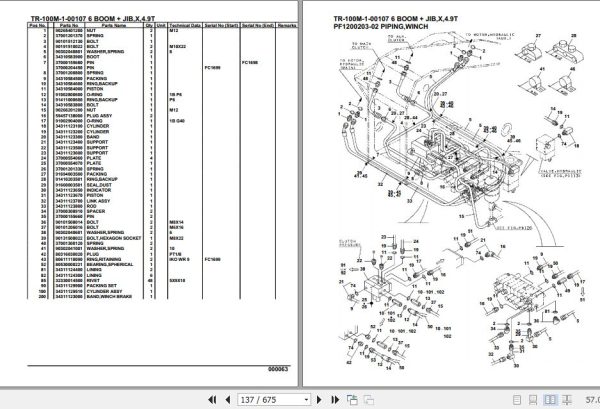
Task: Click the PACKING SET parts row
Action: [x=162, y=286]
